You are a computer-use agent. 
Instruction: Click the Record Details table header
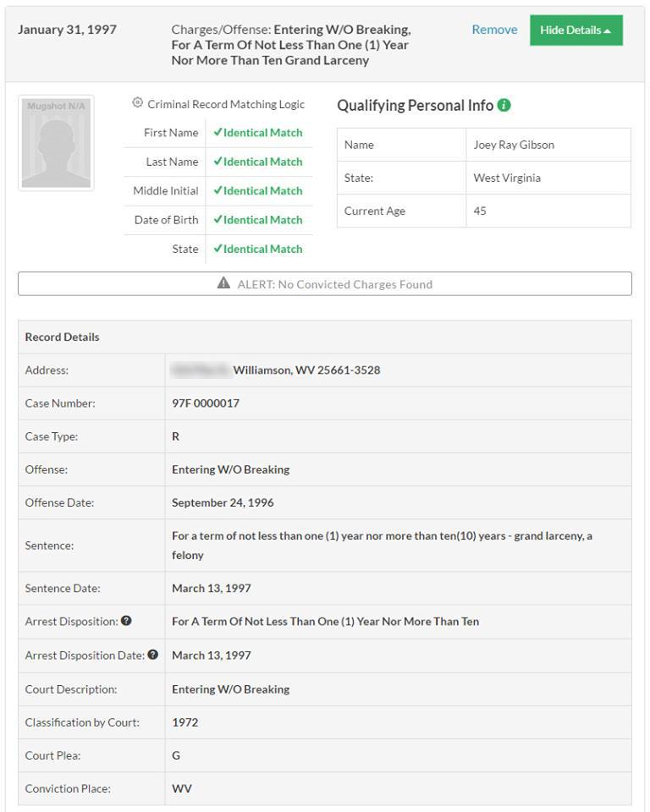click(x=63, y=337)
